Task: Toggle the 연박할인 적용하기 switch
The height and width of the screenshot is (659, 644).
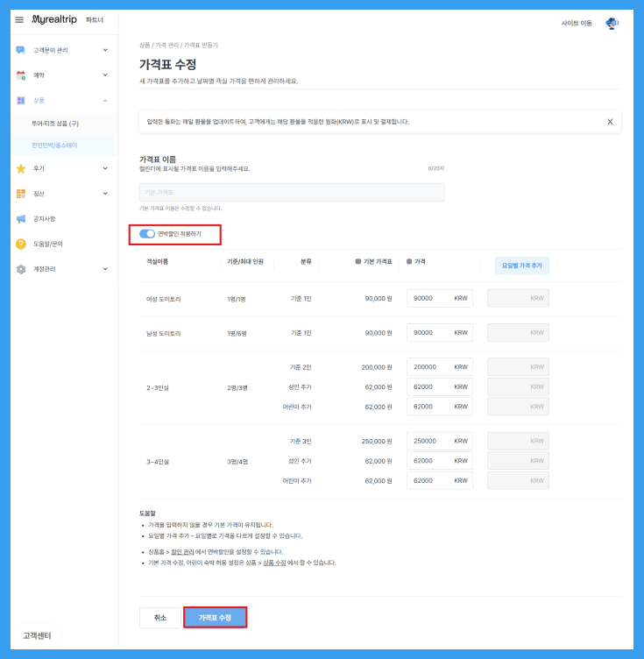Action: pyautogui.click(x=147, y=234)
